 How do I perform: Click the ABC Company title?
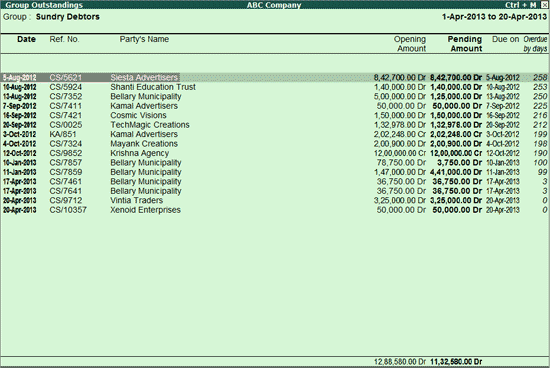(274, 5)
